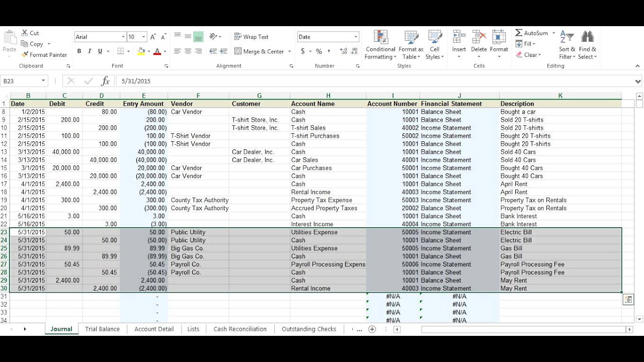Open the Format cells menu
The width and height of the screenshot is (644, 362).
click(x=499, y=45)
